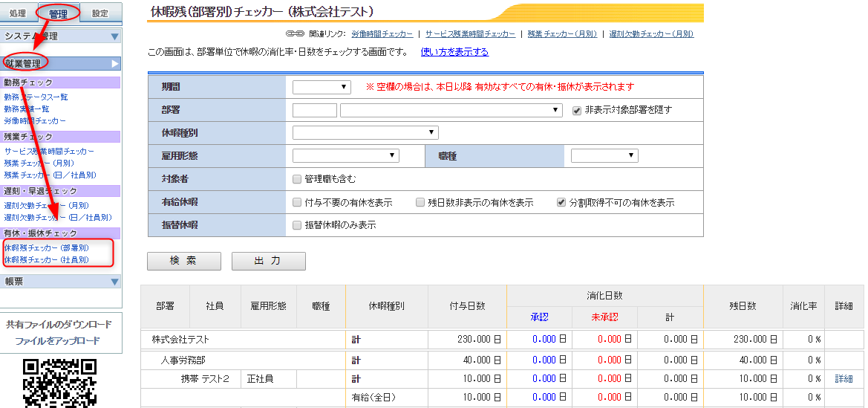Click the 部署 code input field
Viewport: 868px width, 408px height.
pyautogui.click(x=314, y=110)
